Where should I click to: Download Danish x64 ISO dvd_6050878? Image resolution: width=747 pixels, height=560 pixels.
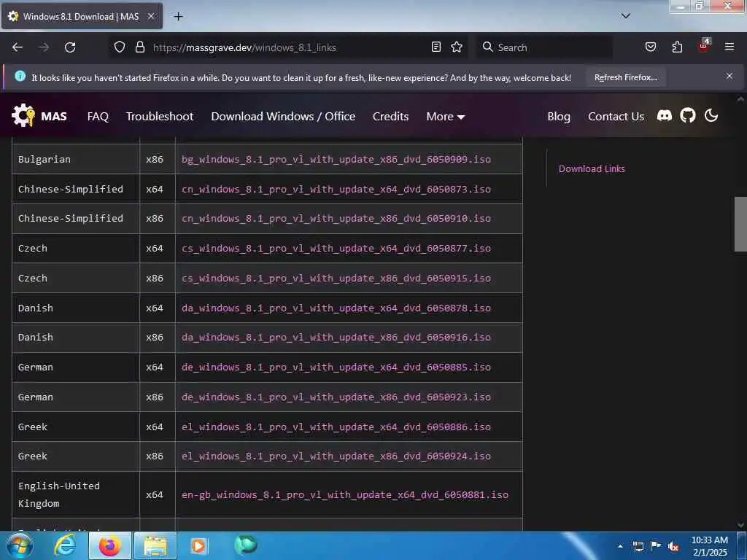coord(336,308)
